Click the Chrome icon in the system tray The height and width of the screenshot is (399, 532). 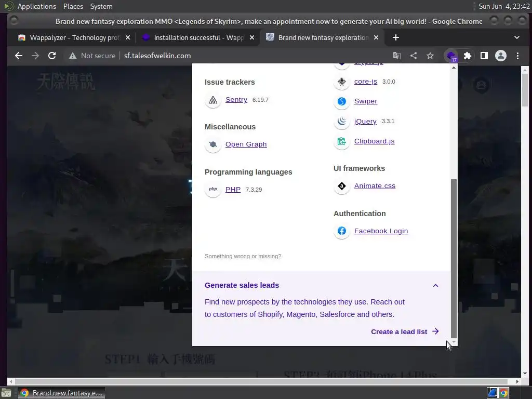pyautogui.click(x=504, y=393)
